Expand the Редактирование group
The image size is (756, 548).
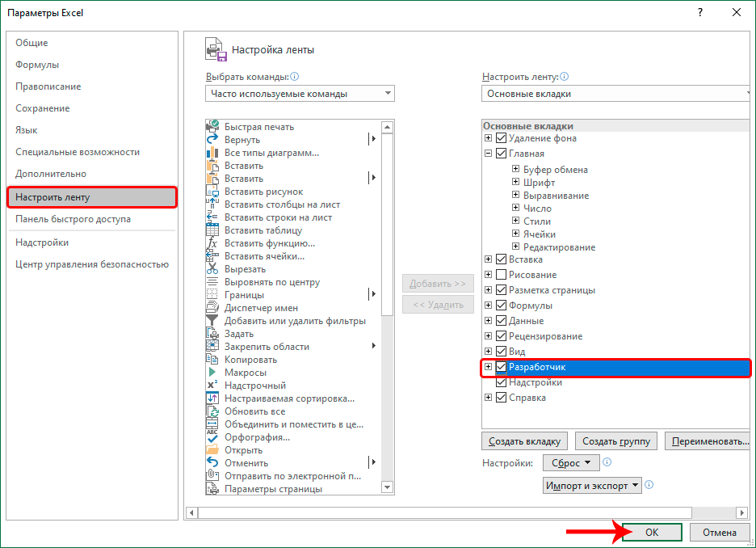click(515, 247)
